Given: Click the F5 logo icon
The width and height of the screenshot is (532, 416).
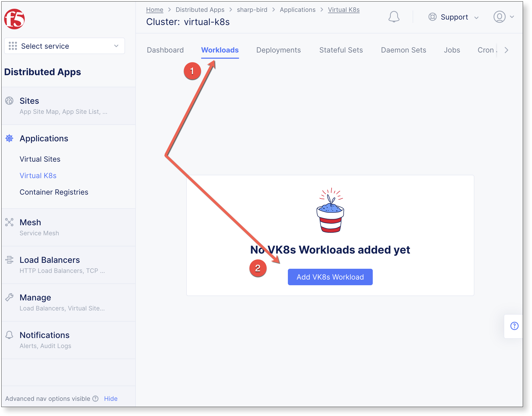Looking at the screenshot, I should 14,19.
